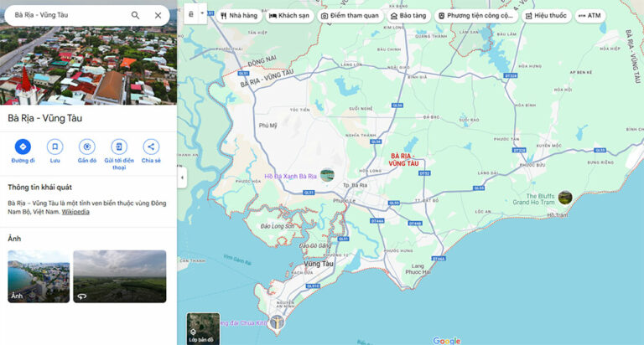Toggle the Lớp bản đồ layers view

tap(203, 328)
